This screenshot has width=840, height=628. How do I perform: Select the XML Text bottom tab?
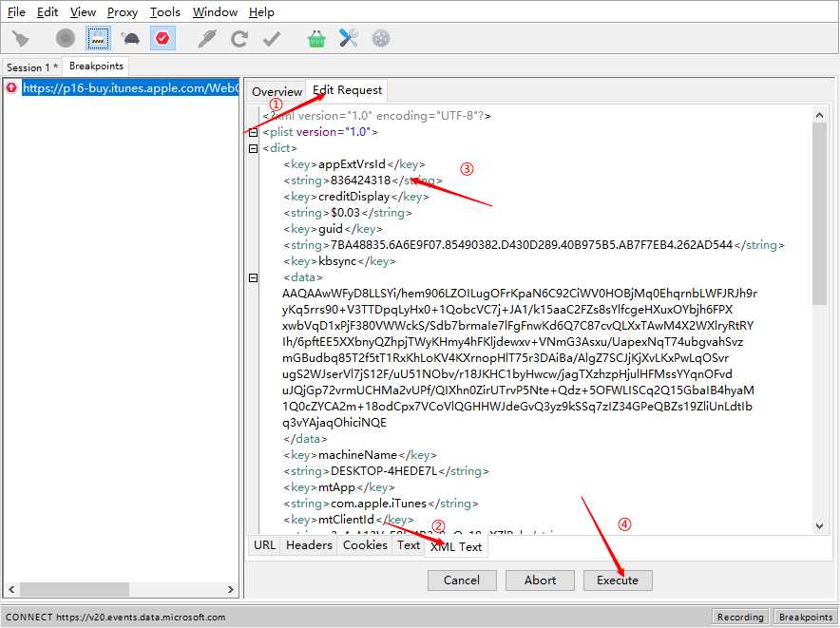456,546
